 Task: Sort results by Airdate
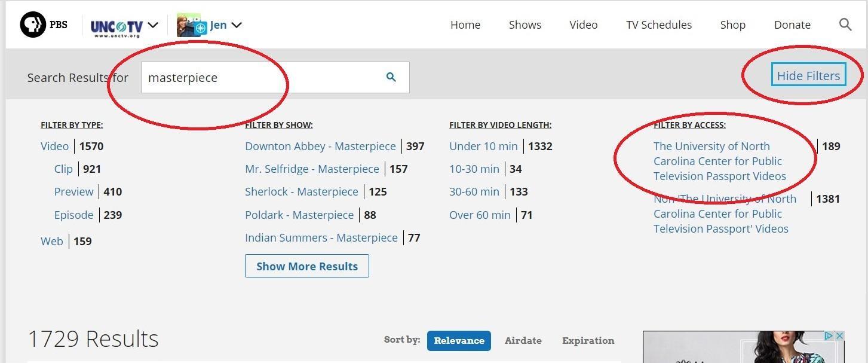523,340
